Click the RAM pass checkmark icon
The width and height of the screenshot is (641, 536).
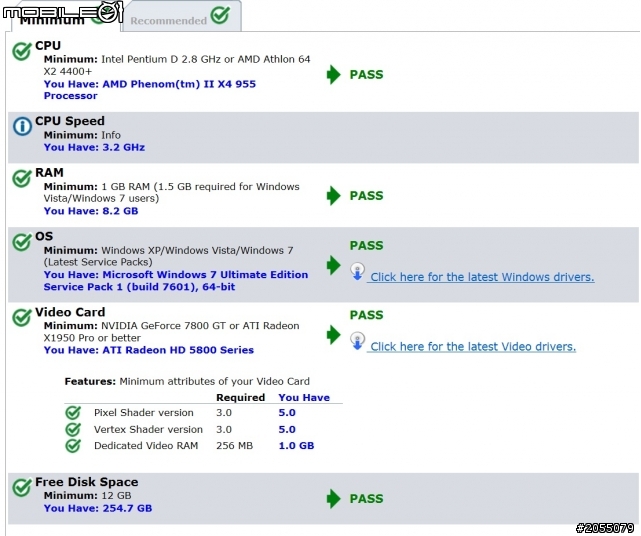point(22,178)
